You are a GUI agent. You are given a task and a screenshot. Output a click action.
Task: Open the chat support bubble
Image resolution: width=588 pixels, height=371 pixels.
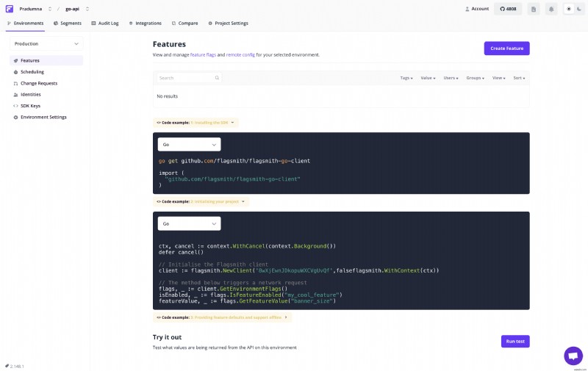coord(573,356)
